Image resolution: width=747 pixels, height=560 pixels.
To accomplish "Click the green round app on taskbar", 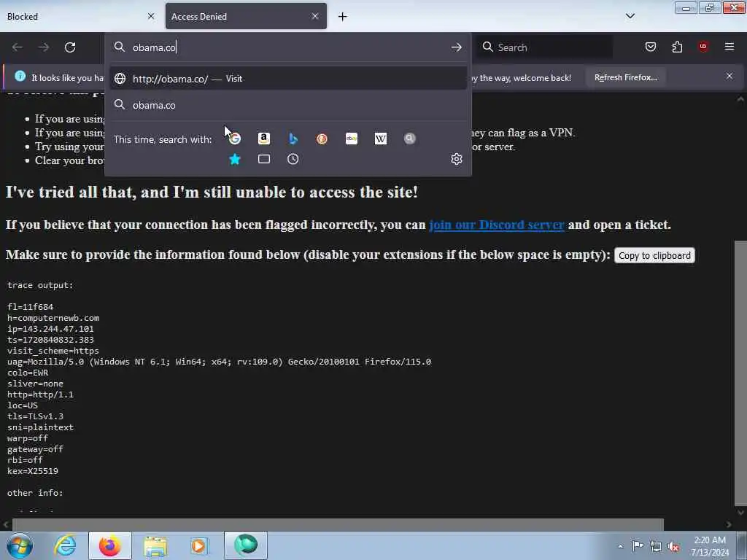I will click(x=246, y=545).
